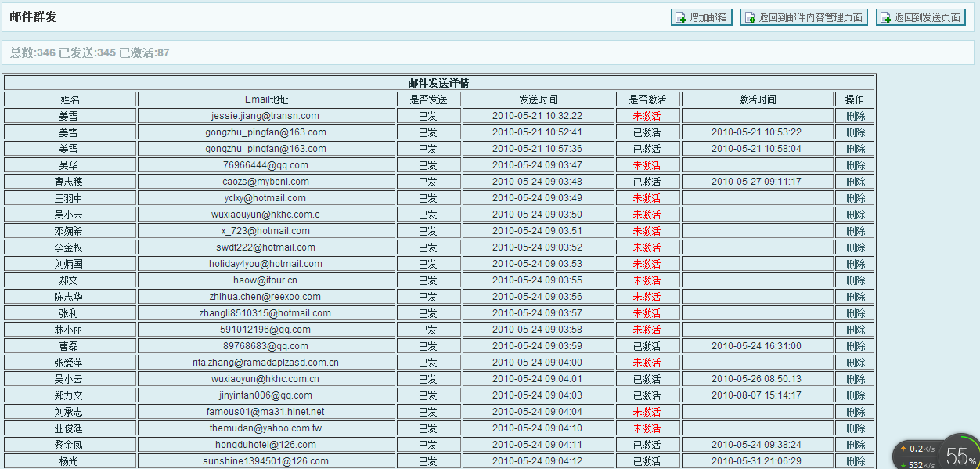Image resolution: width=980 pixels, height=469 pixels.
Task: Click the 邮件发送详情 table title
Action: 438,83
